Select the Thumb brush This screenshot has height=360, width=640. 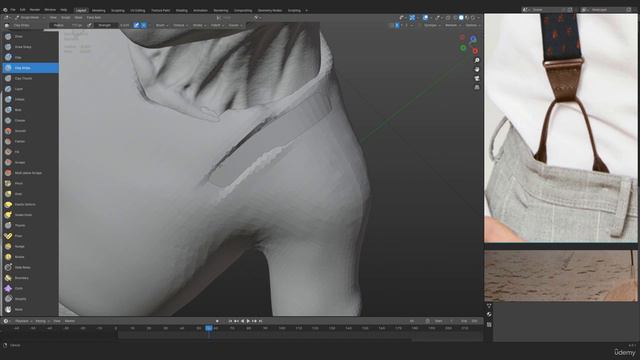30,225
